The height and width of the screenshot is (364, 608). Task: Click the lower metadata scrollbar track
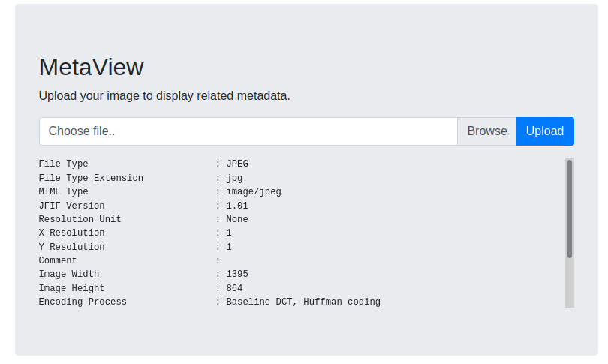pyautogui.click(x=569, y=283)
